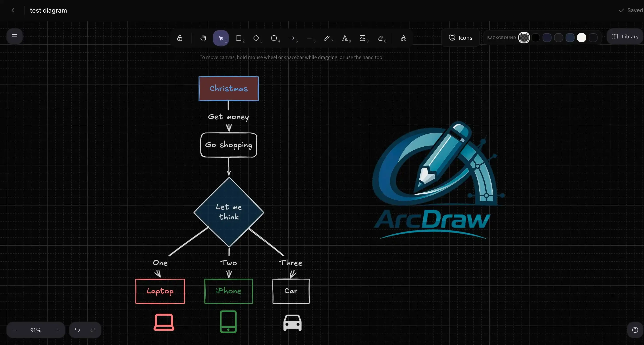Click the Get money arrow label
Viewport: 644px width, 345px height.
[x=229, y=117]
